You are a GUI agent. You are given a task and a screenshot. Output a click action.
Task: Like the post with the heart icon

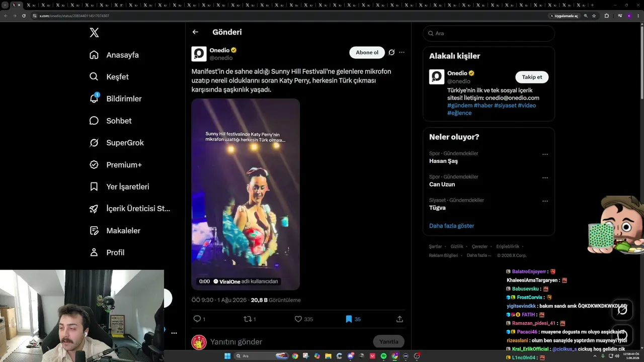point(298,319)
